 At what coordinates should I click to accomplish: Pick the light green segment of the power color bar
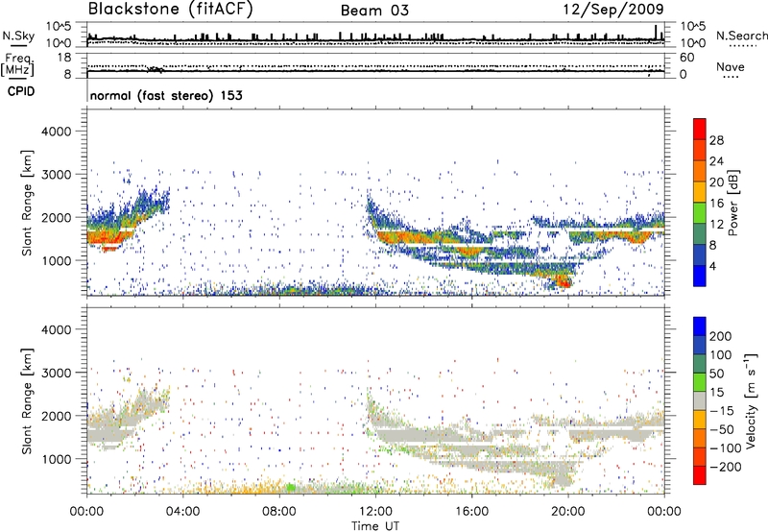700,213
